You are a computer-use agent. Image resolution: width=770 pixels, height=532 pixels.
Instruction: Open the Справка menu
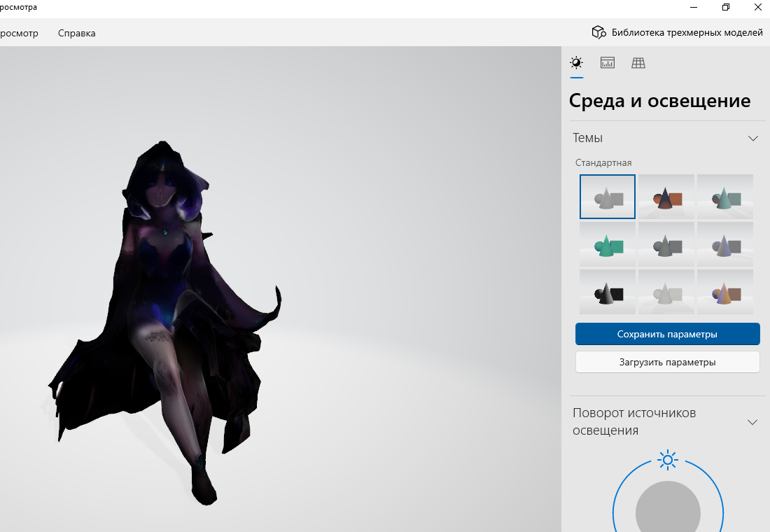click(x=76, y=33)
